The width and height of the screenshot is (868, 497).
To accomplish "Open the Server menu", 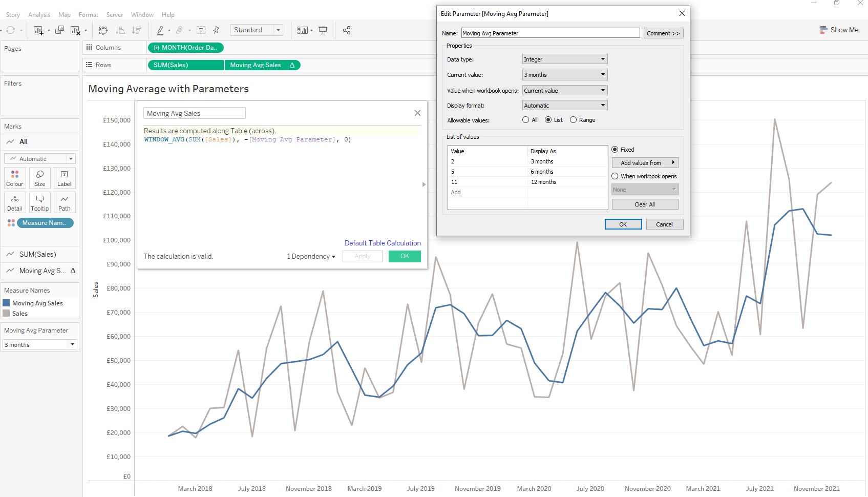I will [115, 14].
